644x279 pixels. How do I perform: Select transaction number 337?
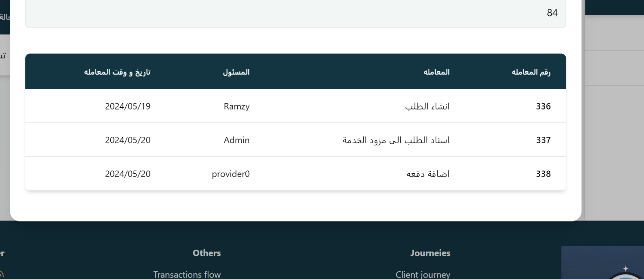coord(543,140)
